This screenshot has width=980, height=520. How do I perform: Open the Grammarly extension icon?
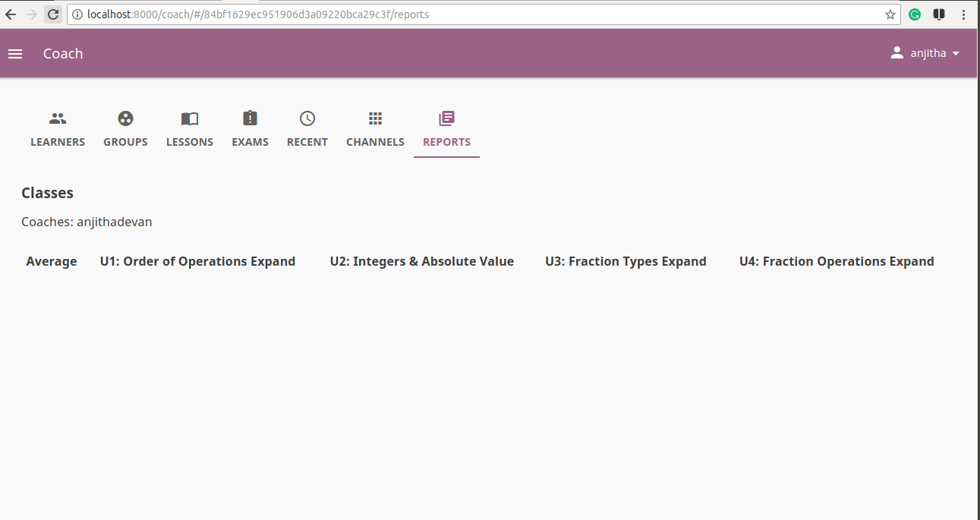[915, 14]
